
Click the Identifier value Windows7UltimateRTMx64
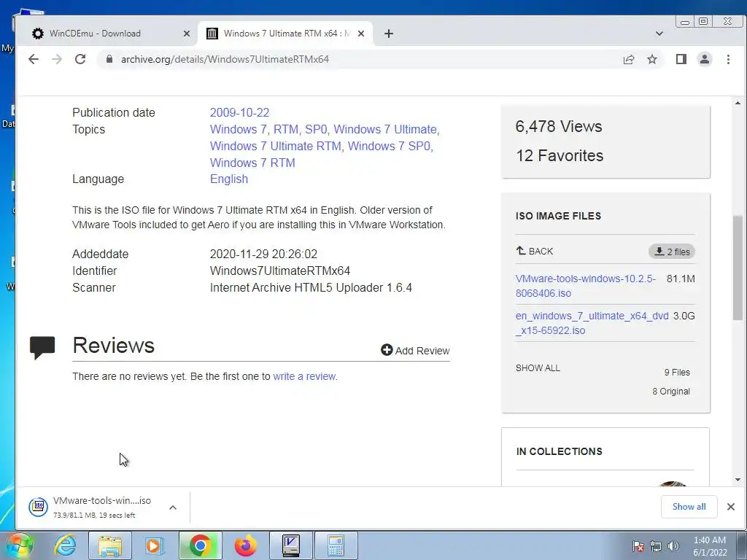tap(280, 271)
